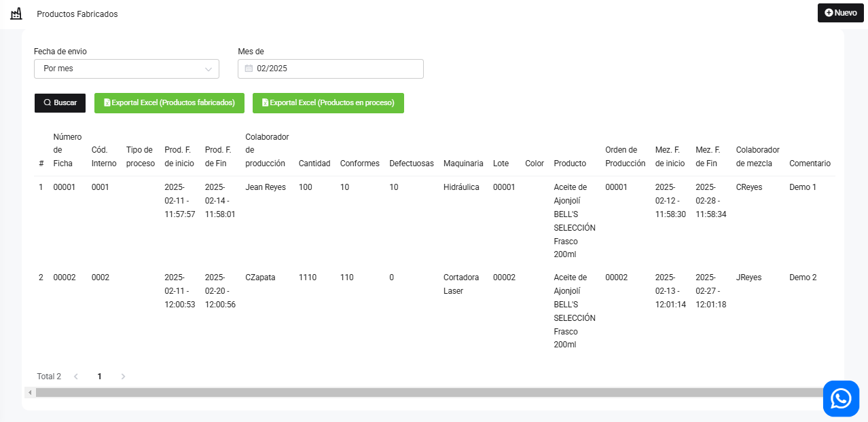Export Excel of Productos fabricados
This screenshot has width=868, height=422.
[x=169, y=103]
